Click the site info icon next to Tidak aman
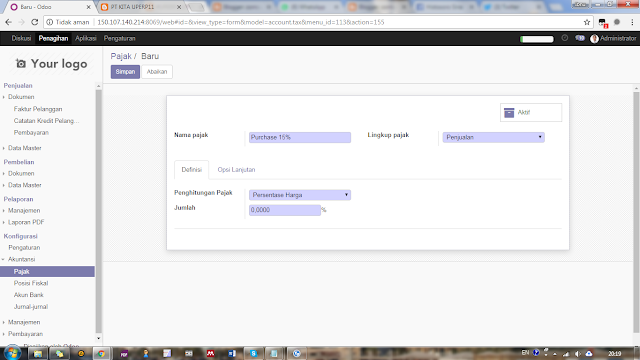The width and height of the screenshot is (640, 360). [49, 22]
